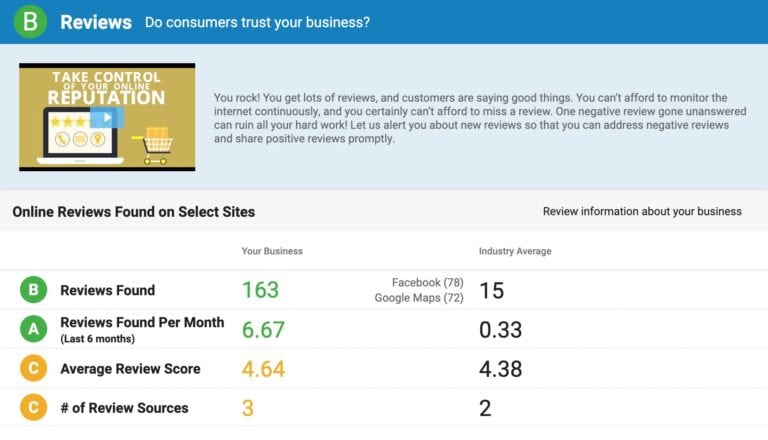768x440 pixels.
Task: Click the B grade badge for Reviews Found
Action: click(x=33, y=290)
